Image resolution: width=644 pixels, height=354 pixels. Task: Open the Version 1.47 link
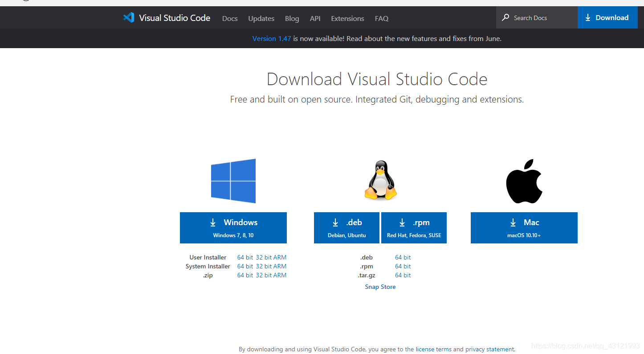point(272,39)
